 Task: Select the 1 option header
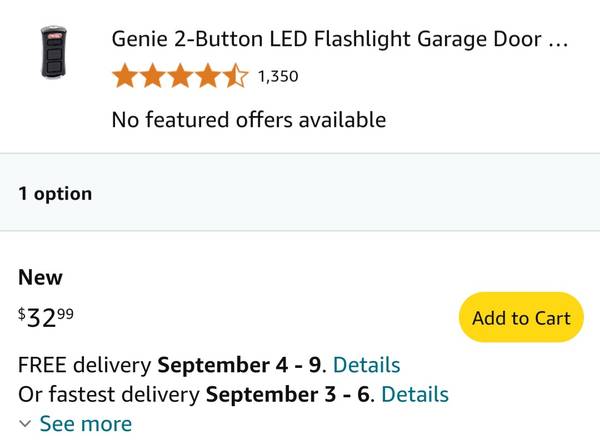pyautogui.click(x=55, y=194)
